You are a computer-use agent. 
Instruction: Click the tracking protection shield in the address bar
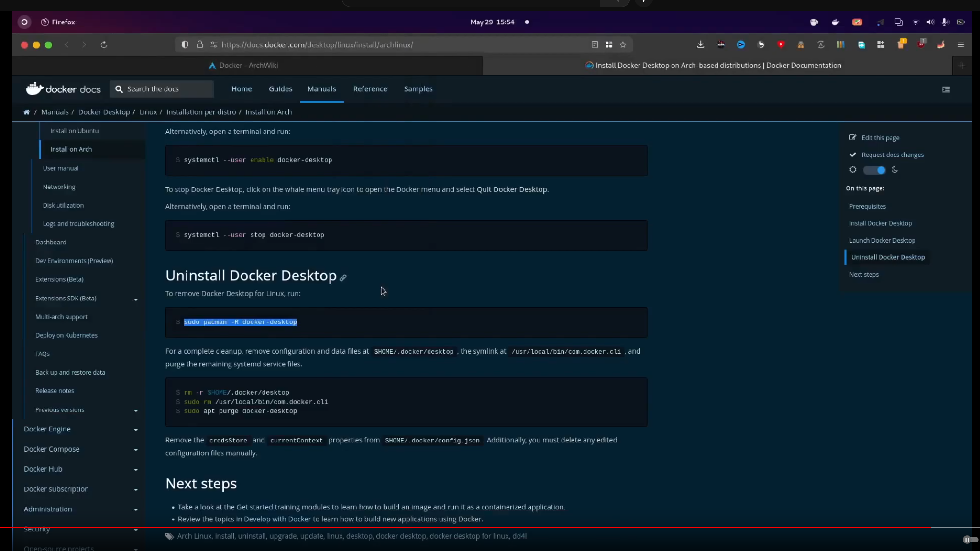185,44
